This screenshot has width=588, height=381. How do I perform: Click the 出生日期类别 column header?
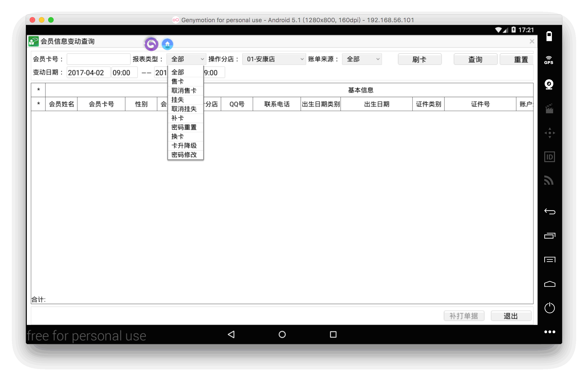point(321,104)
